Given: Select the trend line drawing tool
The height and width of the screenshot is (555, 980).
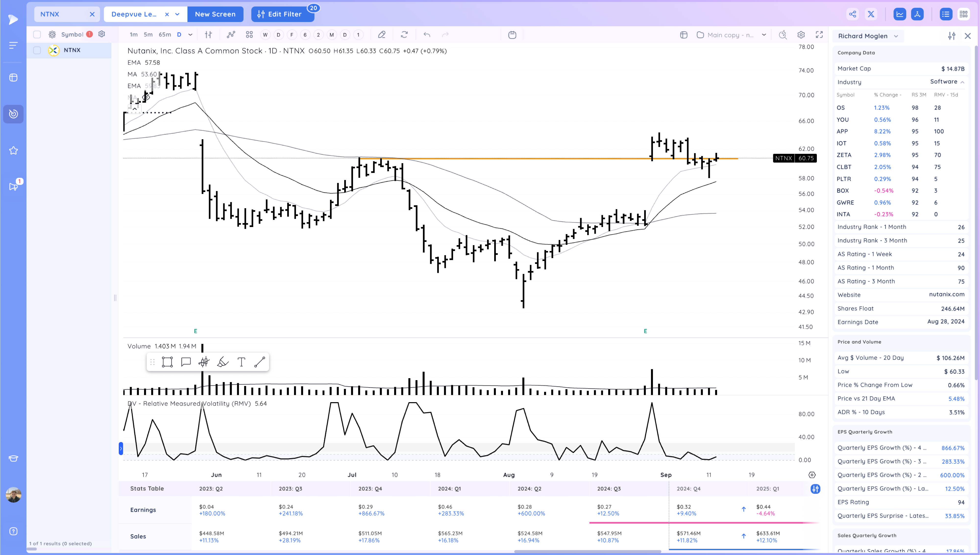Looking at the screenshot, I should tap(260, 362).
